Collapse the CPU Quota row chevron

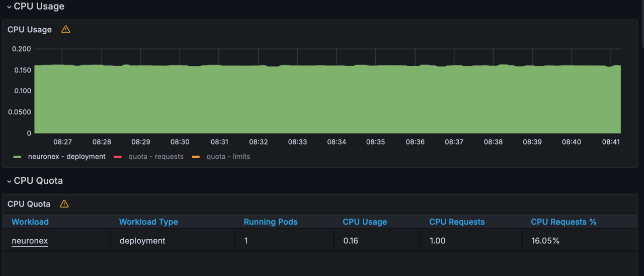[x=9, y=181]
